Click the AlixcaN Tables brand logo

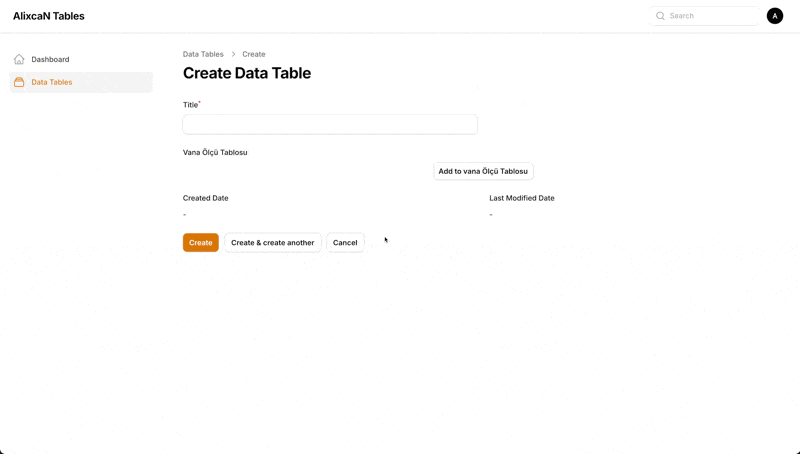click(48, 16)
